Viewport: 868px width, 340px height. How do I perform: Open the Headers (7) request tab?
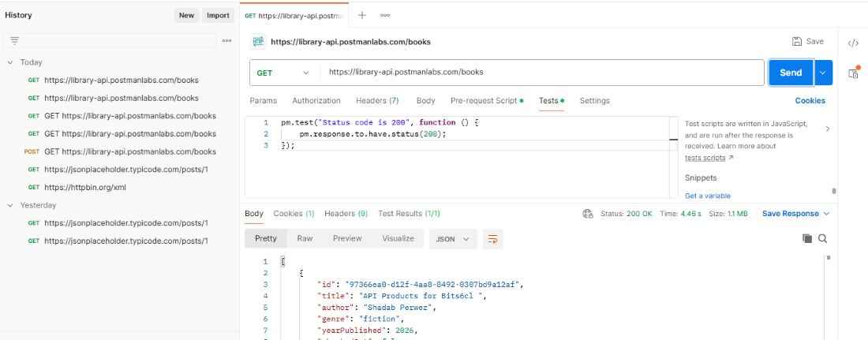coord(377,101)
